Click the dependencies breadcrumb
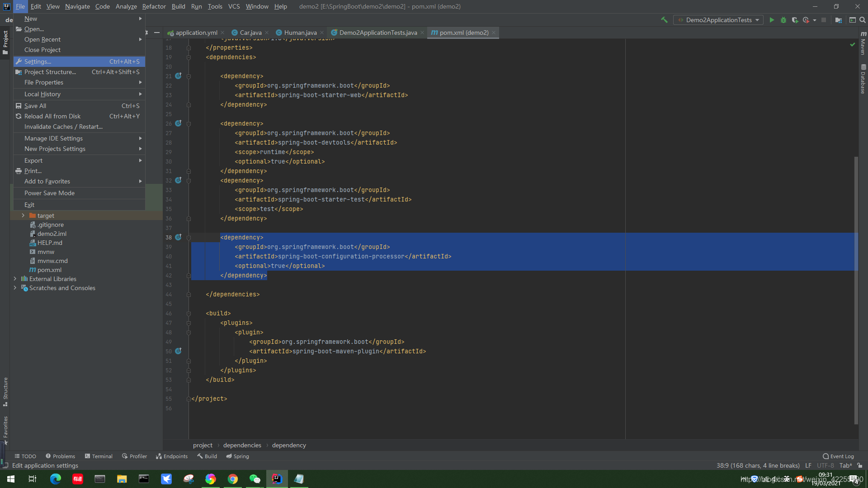This screenshot has height=488, width=868. [242, 445]
